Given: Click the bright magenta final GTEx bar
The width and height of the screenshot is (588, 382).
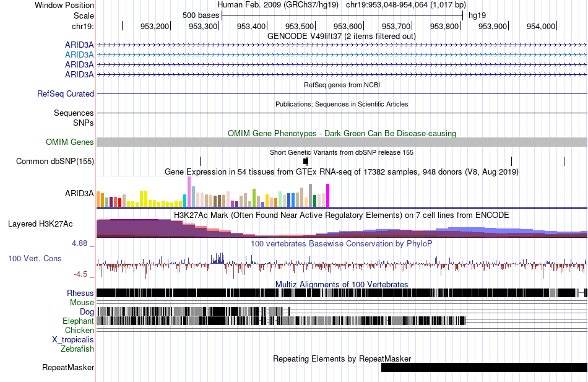Looking at the screenshot, I should click(328, 196).
